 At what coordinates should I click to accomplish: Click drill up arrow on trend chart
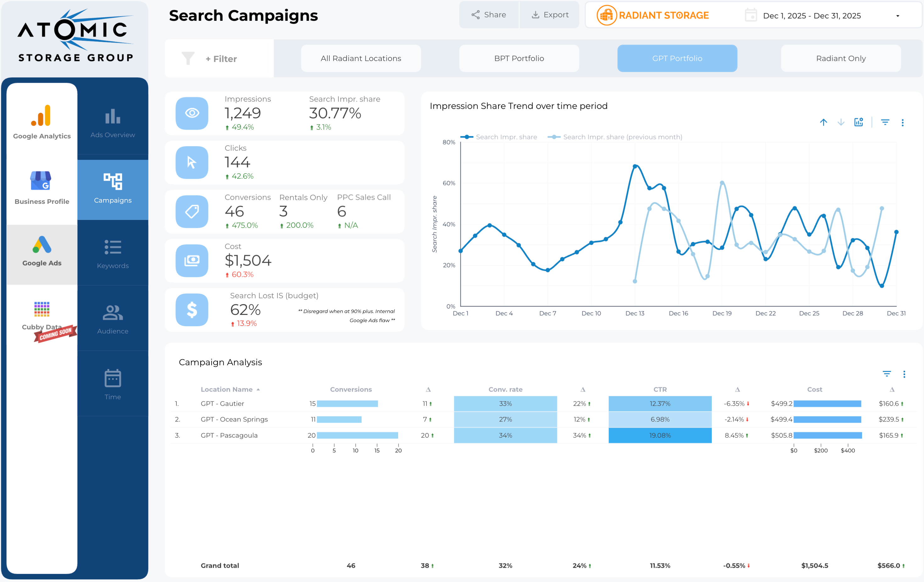[x=823, y=122]
